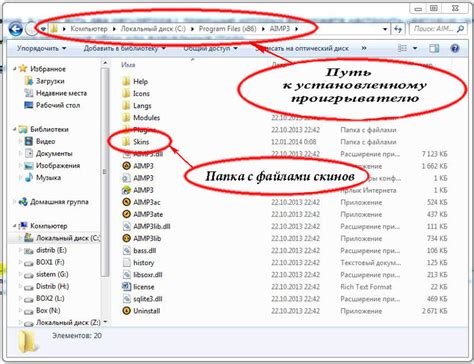Collapse the Избранное section
The height and width of the screenshot is (364, 474).
(x=14, y=69)
